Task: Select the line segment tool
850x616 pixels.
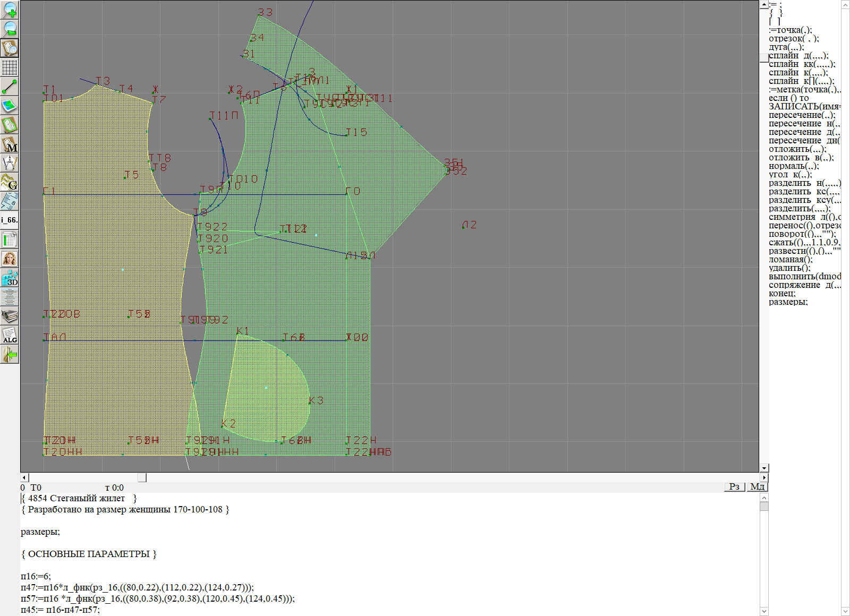Action: tap(10, 87)
